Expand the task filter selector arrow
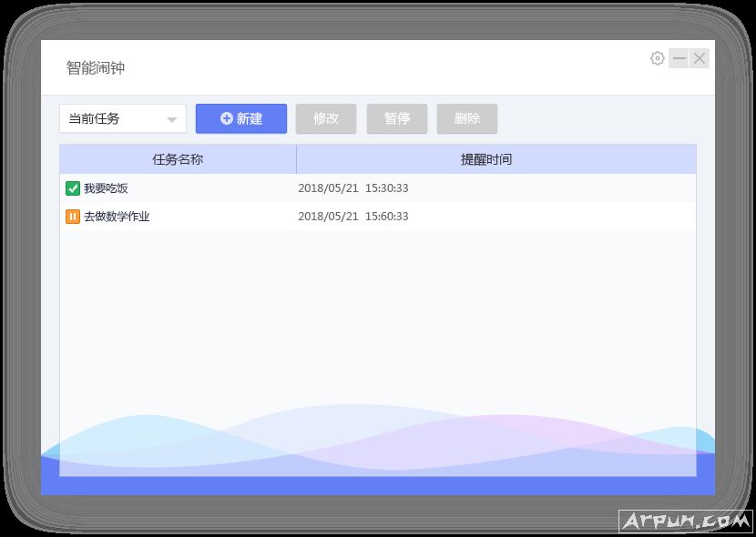 coord(173,118)
